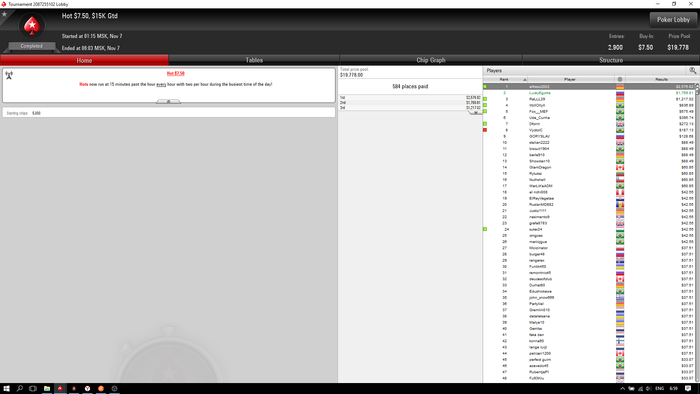This screenshot has width=700, height=394.
Task: Sort by the Player column header
Action: (x=570, y=79)
